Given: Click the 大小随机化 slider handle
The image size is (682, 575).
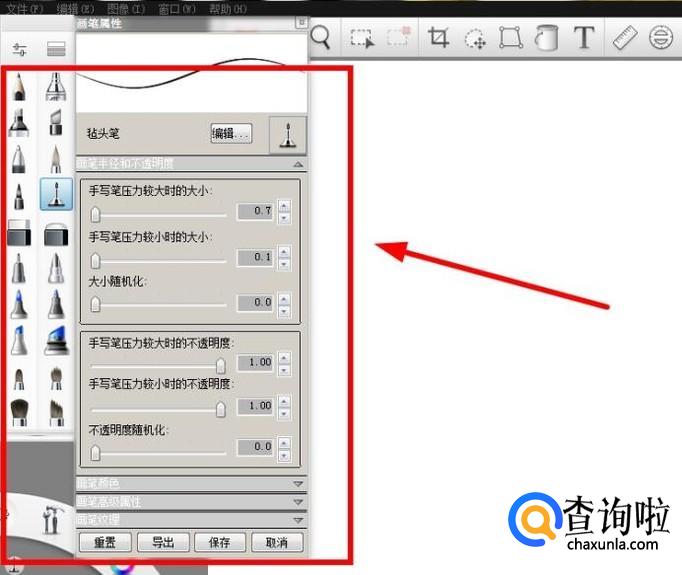Looking at the screenshot, I should coord(95,304).
